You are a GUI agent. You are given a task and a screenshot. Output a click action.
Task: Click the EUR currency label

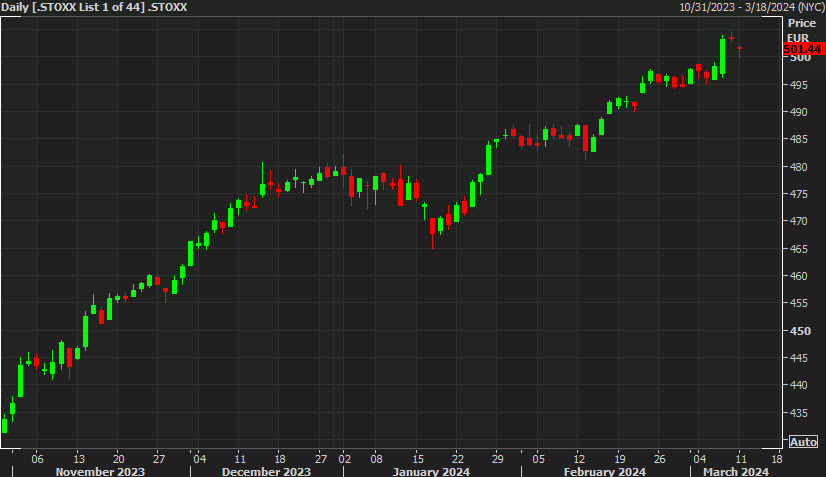[798, 38]
